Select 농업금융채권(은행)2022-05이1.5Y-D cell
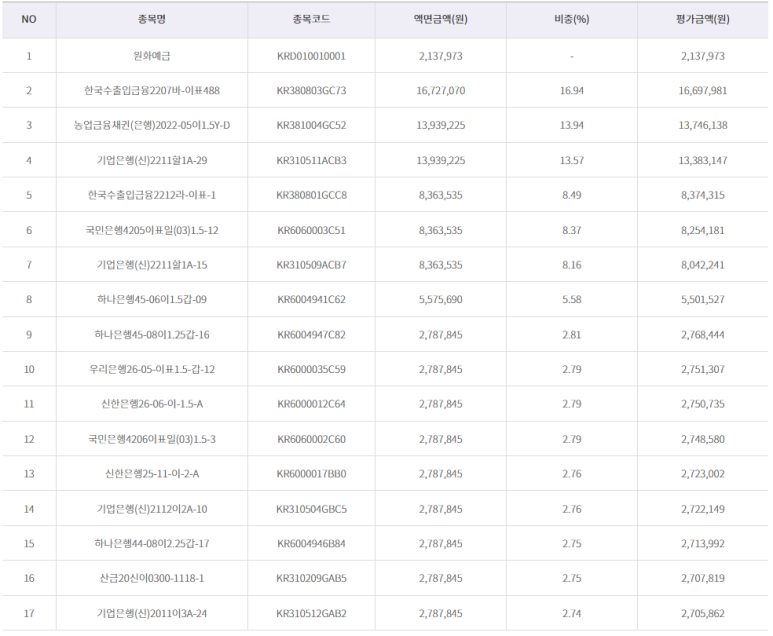The height and width of the screenshot is (636, 773). [152, 126]
